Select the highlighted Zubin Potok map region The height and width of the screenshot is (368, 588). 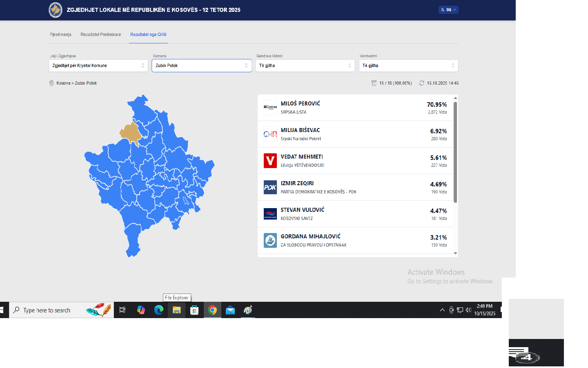[x=130, y=132]
